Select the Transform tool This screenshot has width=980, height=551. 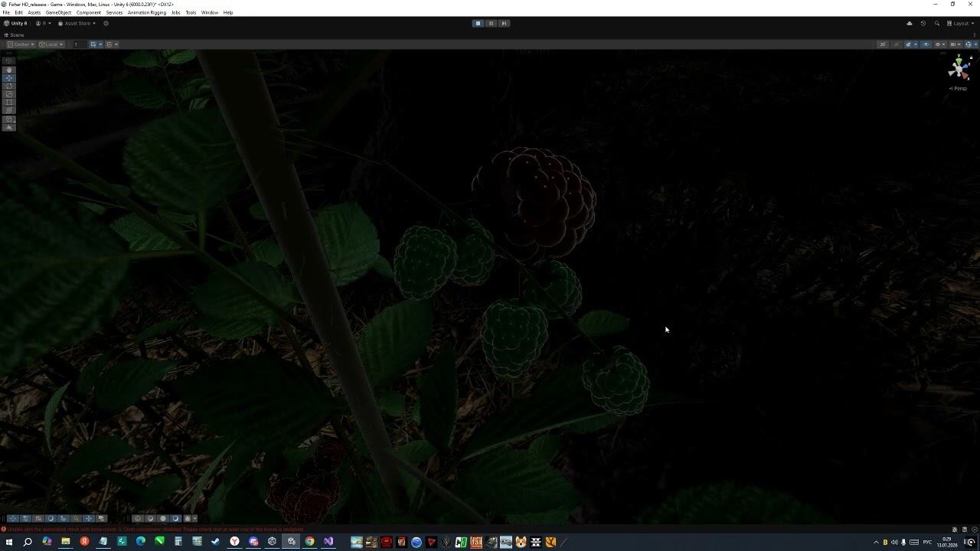tap(9, 110)
